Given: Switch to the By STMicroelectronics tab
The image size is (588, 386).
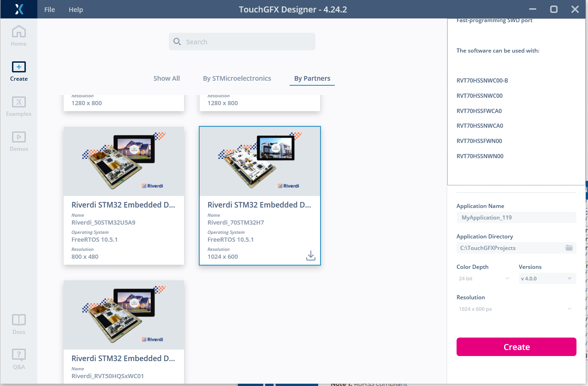Looking at the screenshot, I should pyautogui.click(x=237, y=78).
